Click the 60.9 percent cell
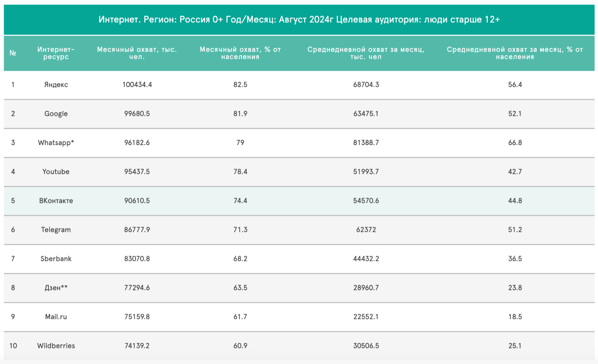Screen dimensions: 598x364 240,346
